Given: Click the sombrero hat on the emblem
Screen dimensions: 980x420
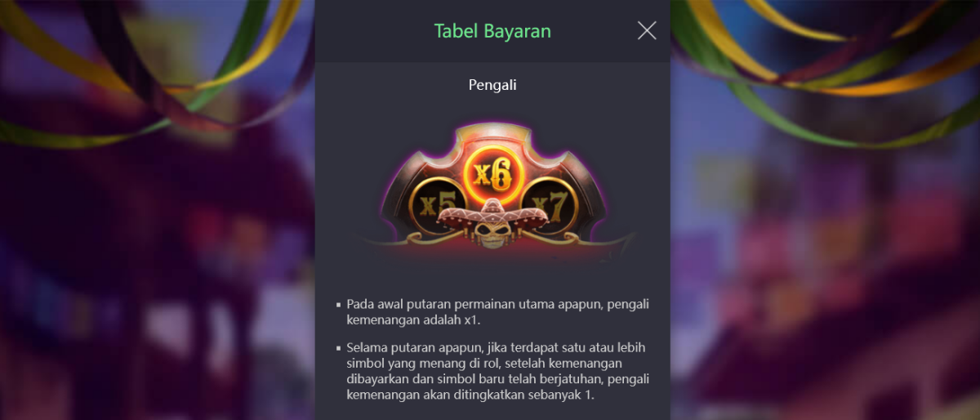Looking at the screenshot, I should [492, 213].
